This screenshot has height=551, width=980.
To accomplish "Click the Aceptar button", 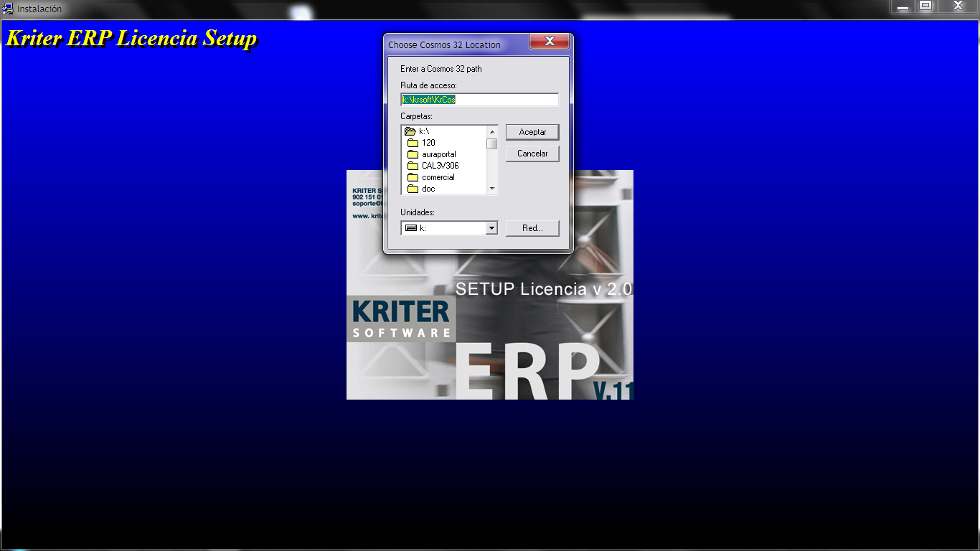I will (x=532, y=132).
